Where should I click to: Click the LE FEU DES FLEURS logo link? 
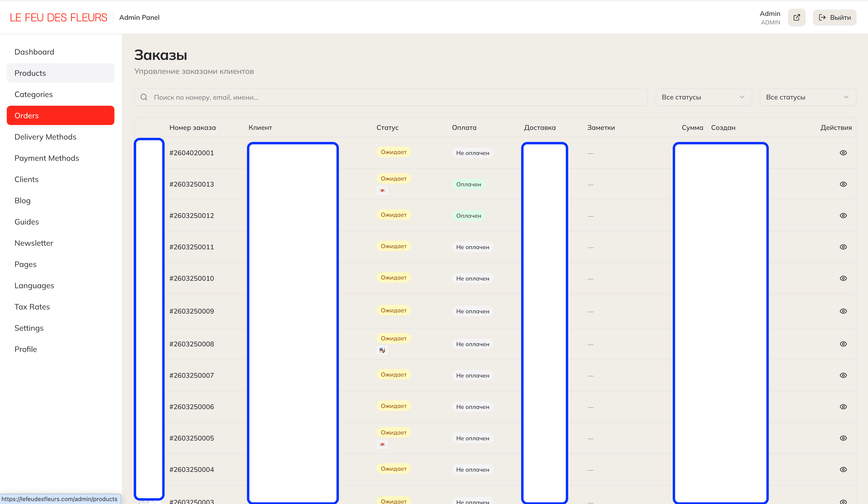pyautogui.click(x=59, y=18)
